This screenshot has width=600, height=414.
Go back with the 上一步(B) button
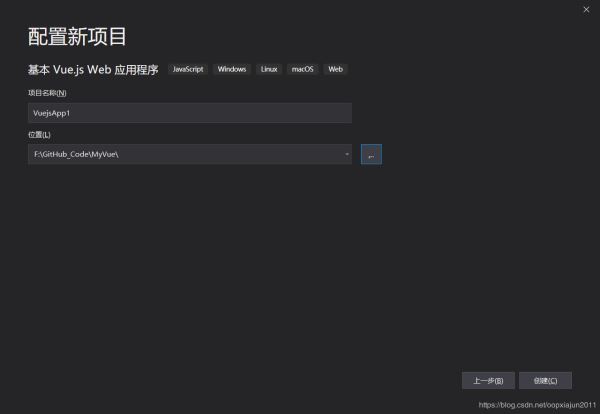[488, 380]
